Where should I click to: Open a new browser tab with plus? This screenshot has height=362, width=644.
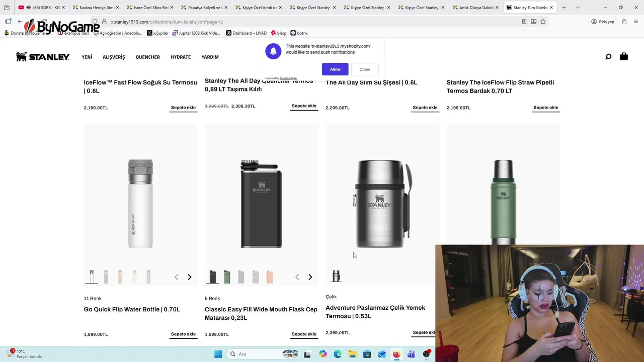(564, 8)
